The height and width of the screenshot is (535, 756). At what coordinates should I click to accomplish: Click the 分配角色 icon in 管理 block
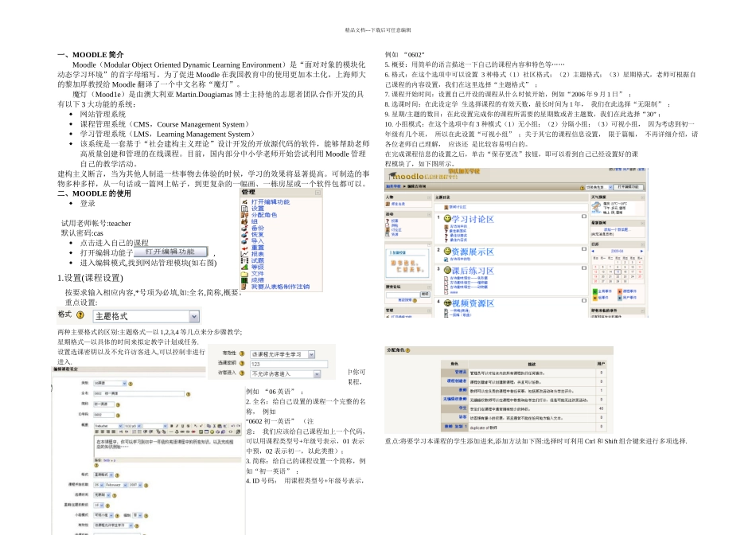pyautogui.click(x=245, y=215)
